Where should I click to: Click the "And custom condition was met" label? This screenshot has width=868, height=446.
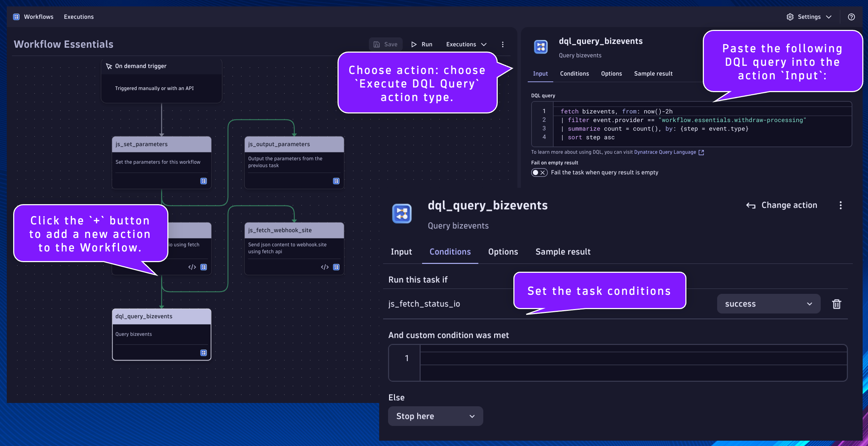tap(448, 335)
